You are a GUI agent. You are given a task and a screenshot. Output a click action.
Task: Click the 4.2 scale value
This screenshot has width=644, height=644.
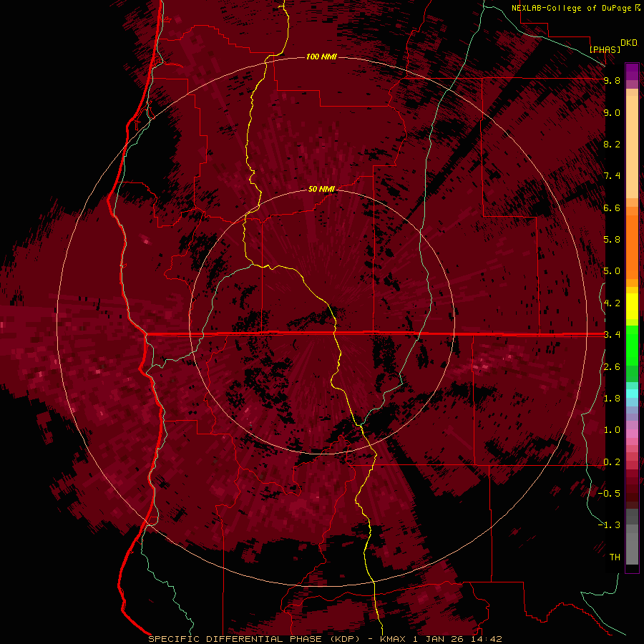[x=612, y=303]
